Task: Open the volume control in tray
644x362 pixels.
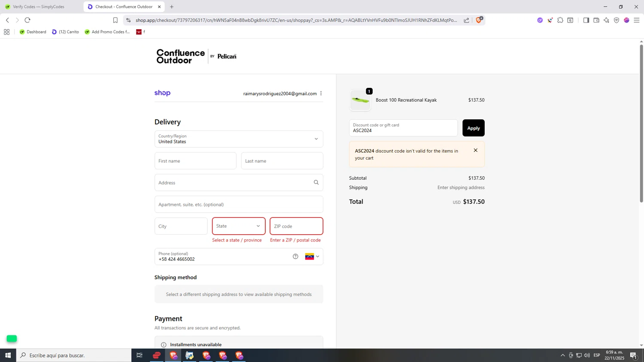Action: [x=587, y=355]
